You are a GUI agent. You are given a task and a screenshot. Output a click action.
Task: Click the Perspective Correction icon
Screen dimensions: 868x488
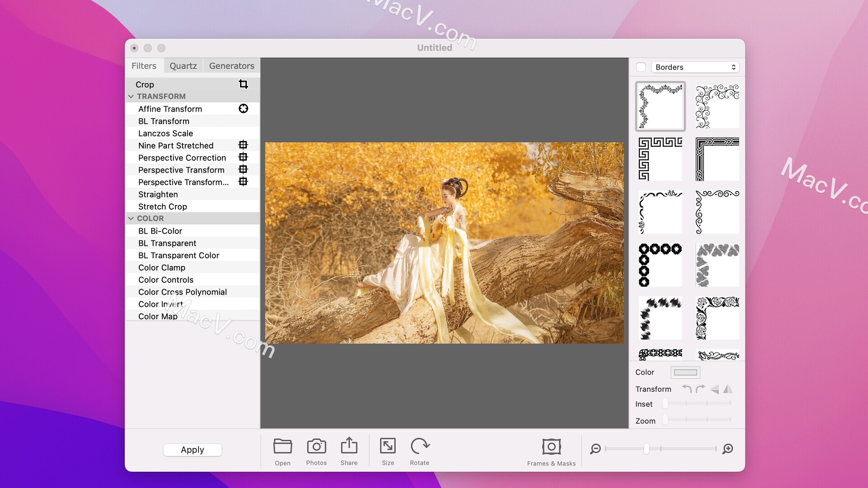243,157
